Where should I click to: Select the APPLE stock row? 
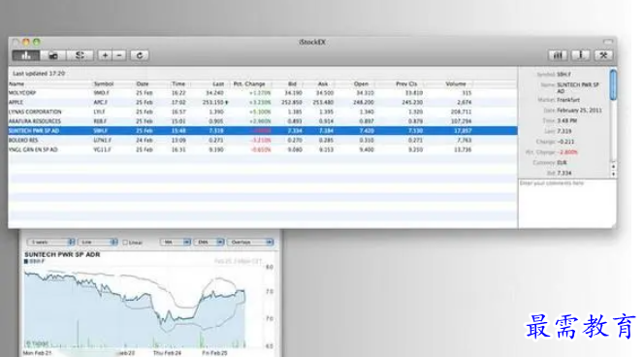pyautogui.click(x=263, y=102)
